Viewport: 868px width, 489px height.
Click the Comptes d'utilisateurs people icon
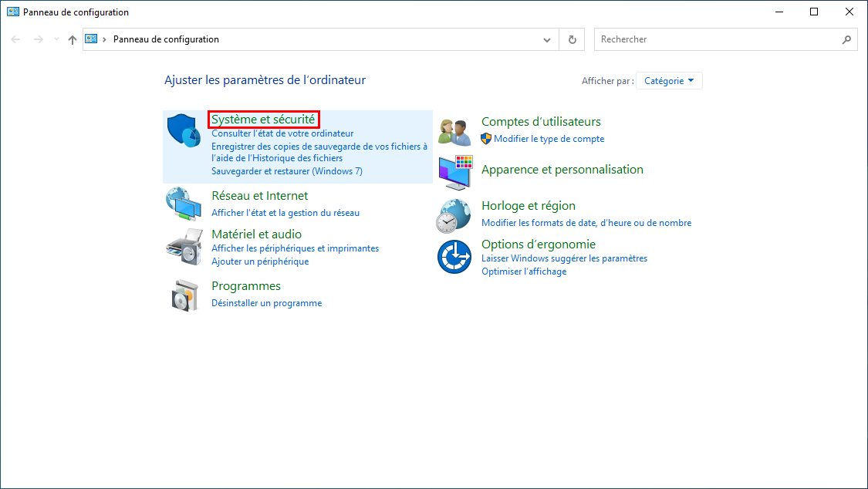[454, 132]
